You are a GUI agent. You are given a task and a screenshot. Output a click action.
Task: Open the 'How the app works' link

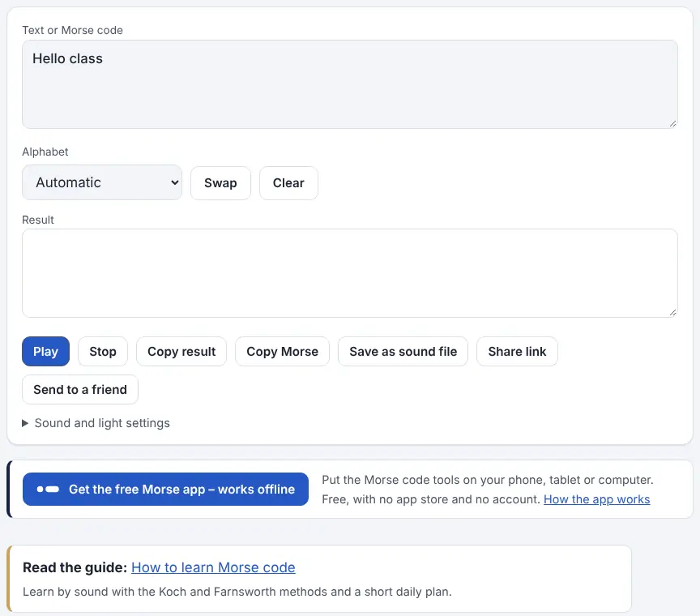point(596,499)
